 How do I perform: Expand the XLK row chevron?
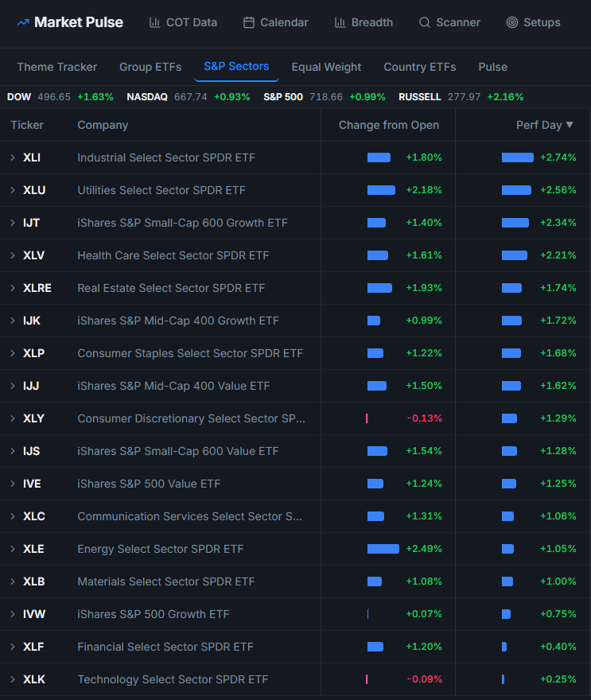coord(13,679)
